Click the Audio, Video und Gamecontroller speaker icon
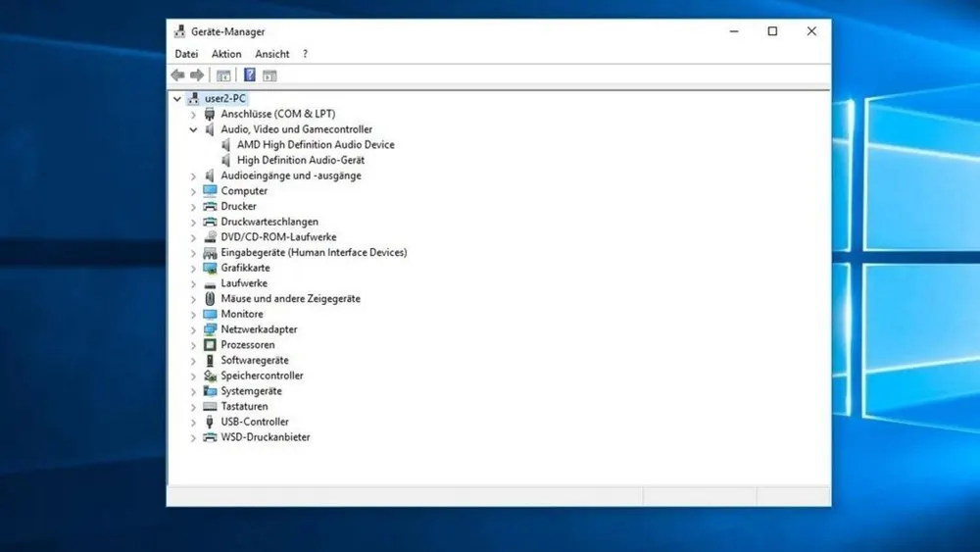The height and width of the screenshot is (552, 980). [x=210, y=129]
